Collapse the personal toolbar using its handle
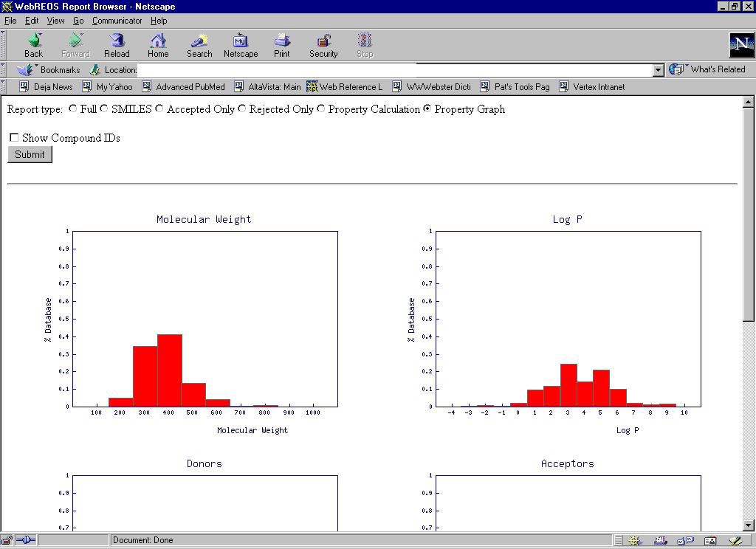This screenshot has height=549, width=756. click(x=3, y=87)
